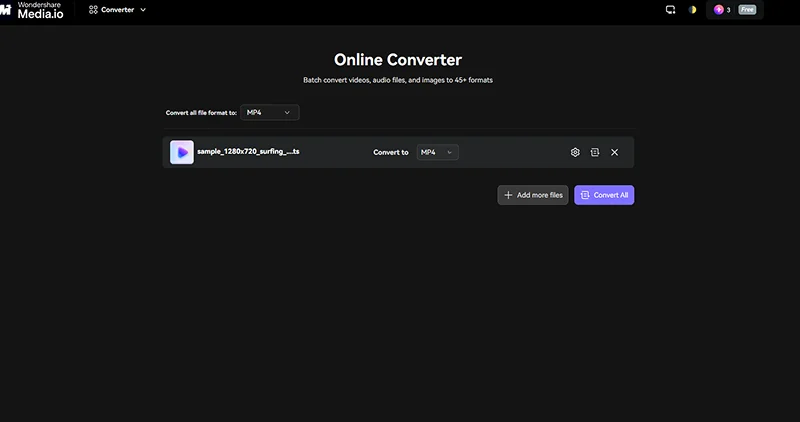
Task: Click the Online Converter heading
Action: (398, 60)
